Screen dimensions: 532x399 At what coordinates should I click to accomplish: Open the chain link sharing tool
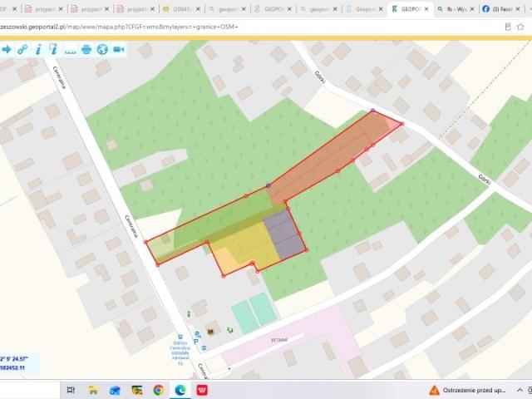click(22, 50)
